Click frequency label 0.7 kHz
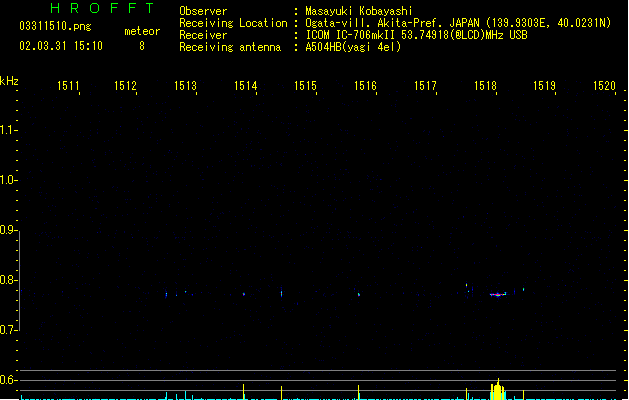This screenshot has height=400, width=629. point(7,330)
